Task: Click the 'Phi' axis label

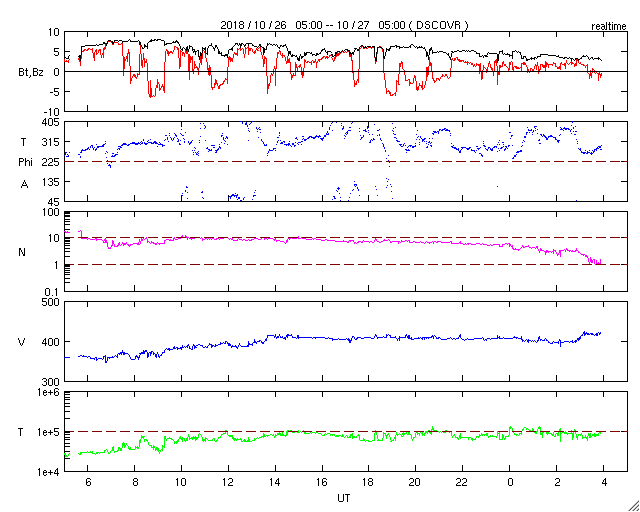Action: pos(24,163)
